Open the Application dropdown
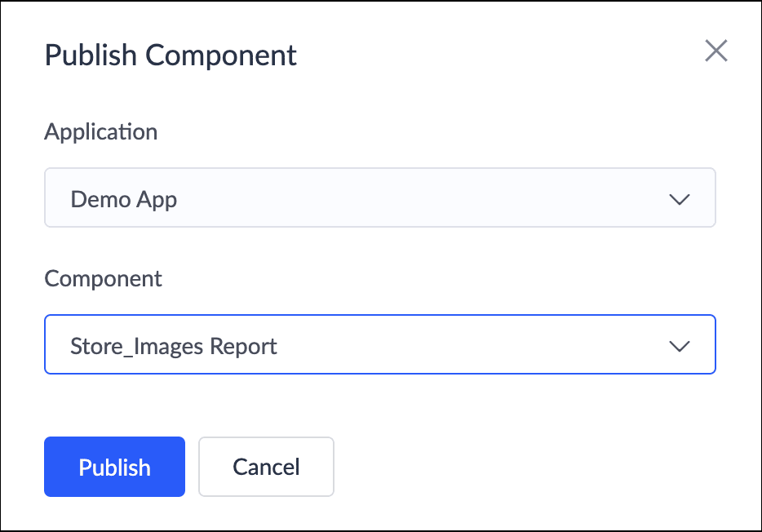762x532 pixels. [x=379, y=197]
